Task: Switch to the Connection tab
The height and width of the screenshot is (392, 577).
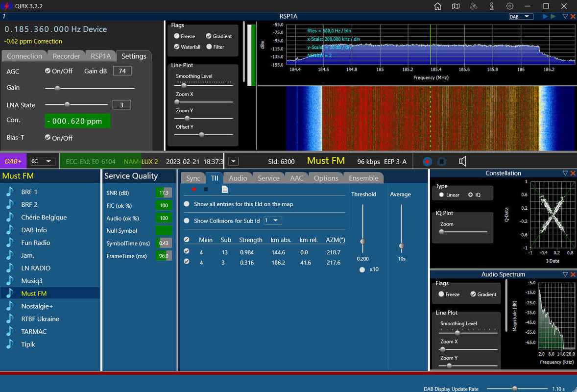Action: [x=24, y=56]
